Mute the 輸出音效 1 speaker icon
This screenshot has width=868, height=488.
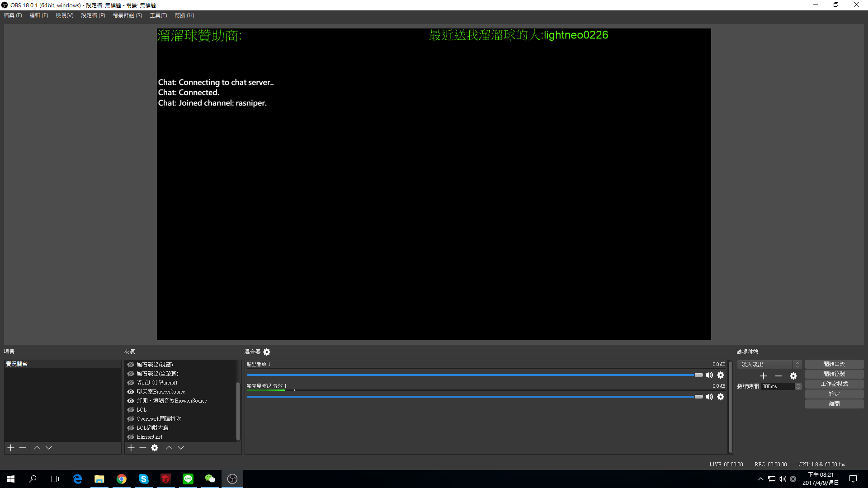tap(709, 375)
